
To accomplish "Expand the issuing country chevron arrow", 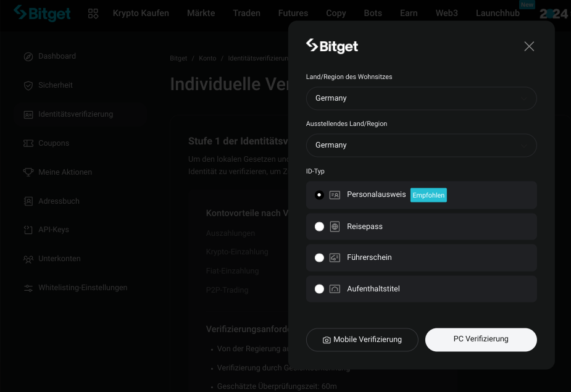I will (x=524, y=145).
